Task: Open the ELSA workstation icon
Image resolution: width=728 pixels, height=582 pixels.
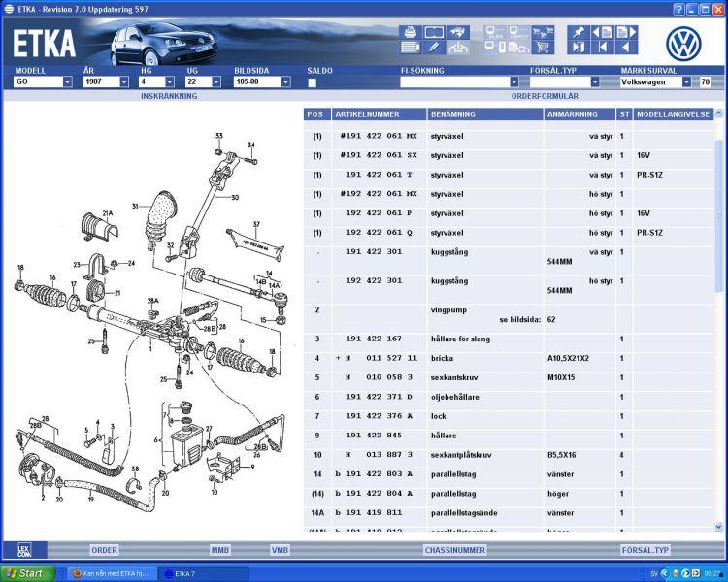Action: [x=494, y=32]
